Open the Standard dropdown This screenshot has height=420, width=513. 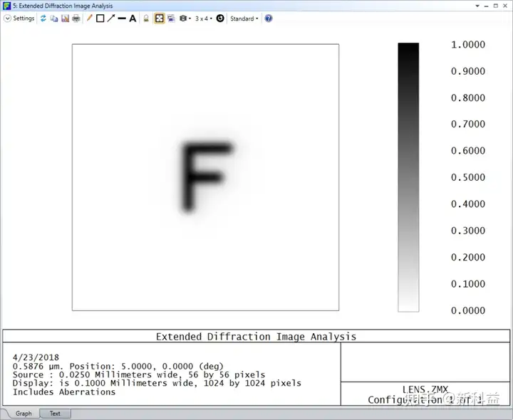244,19
